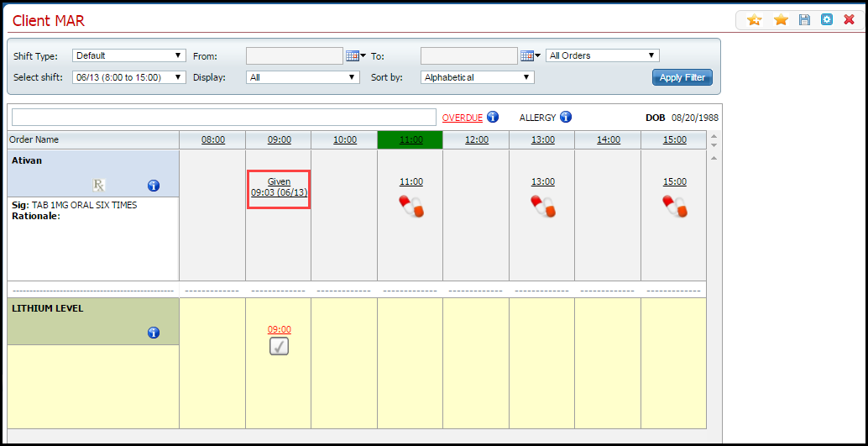Viewport: 868px width, 446px height.
Task: Check the Lithium Level 09:00 checkbox
Action: [x=279, y=346]
